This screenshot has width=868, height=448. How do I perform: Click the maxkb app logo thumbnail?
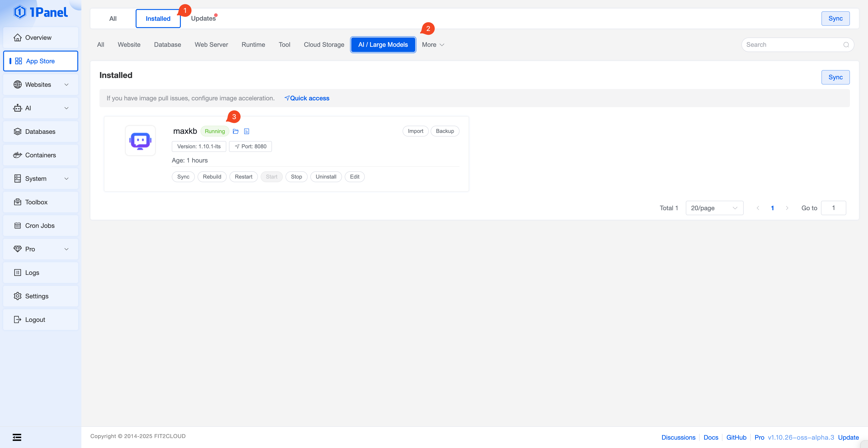pos(141,140)
